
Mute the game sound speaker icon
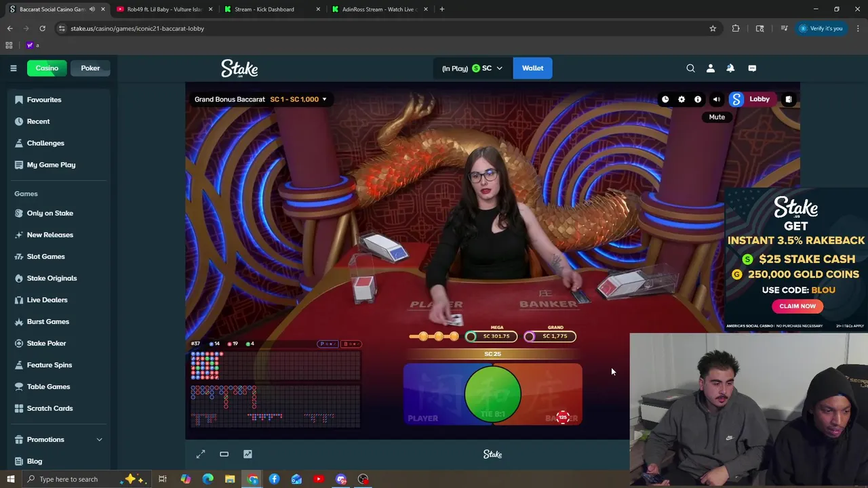click(x=717, y=99)
